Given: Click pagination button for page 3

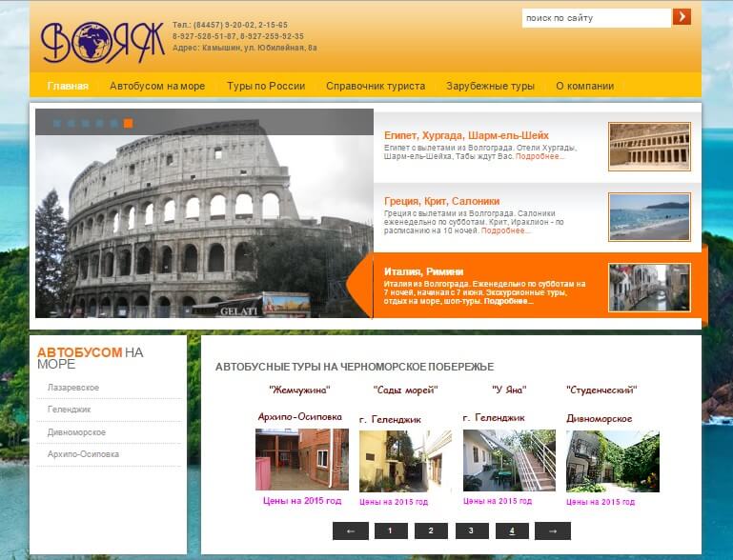Looking at the screenshot, I should pos(471,531).
